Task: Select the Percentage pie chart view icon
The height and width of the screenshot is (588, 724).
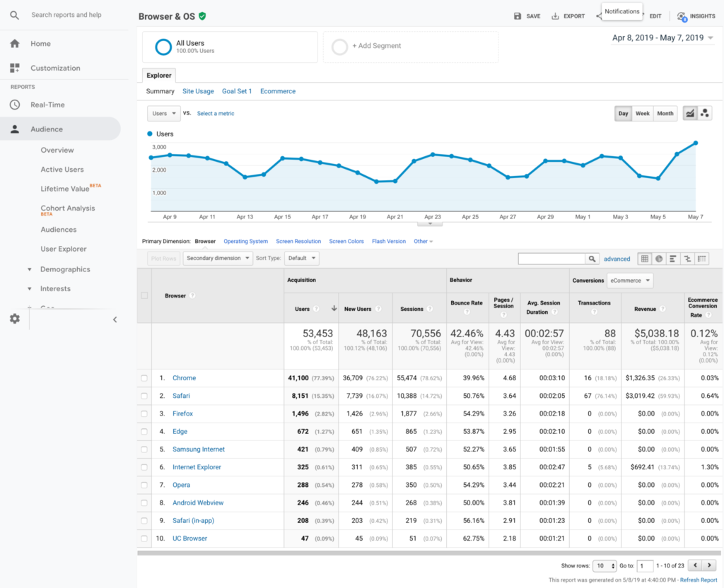Action: tap(659, 259)
